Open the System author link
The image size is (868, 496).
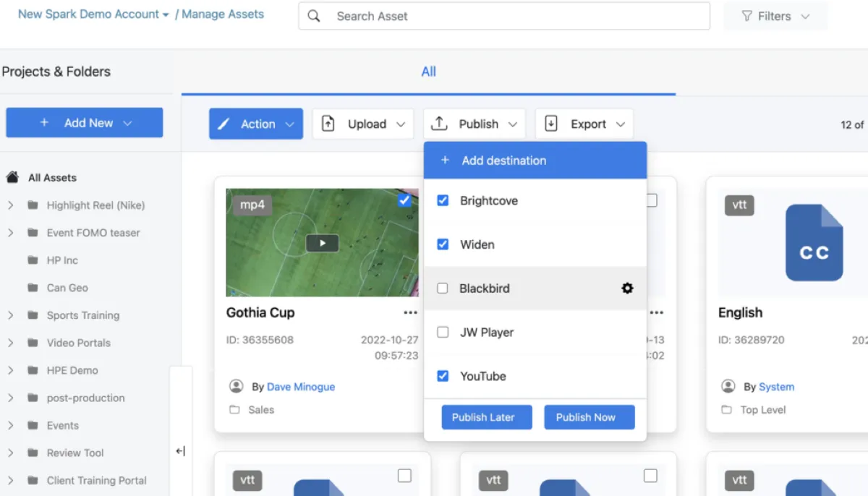(777, 387)
